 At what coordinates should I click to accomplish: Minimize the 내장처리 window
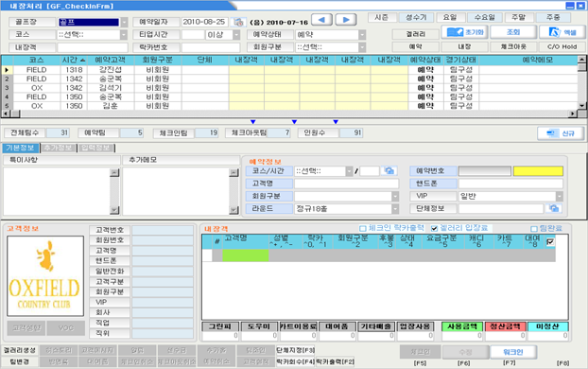(570, 6)
